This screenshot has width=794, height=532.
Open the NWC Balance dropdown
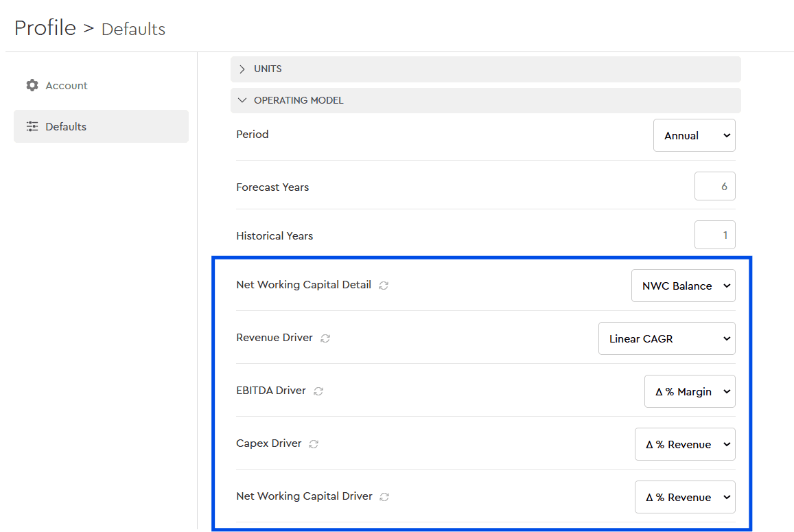tap(683, 286)
